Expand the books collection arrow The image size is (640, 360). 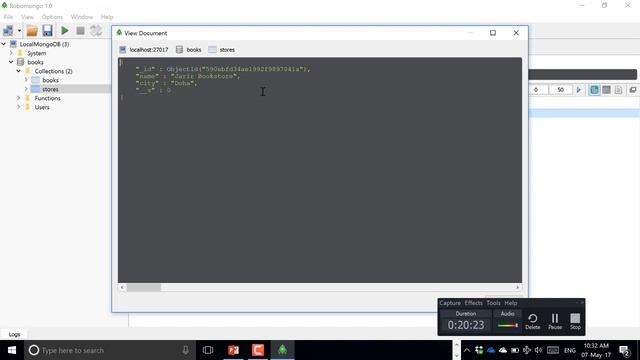(26, 80)
